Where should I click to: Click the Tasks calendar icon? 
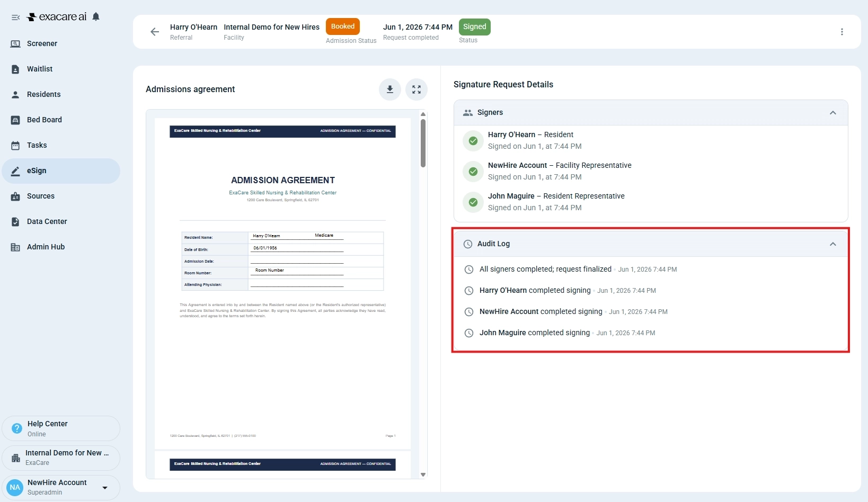coord(15,145)
